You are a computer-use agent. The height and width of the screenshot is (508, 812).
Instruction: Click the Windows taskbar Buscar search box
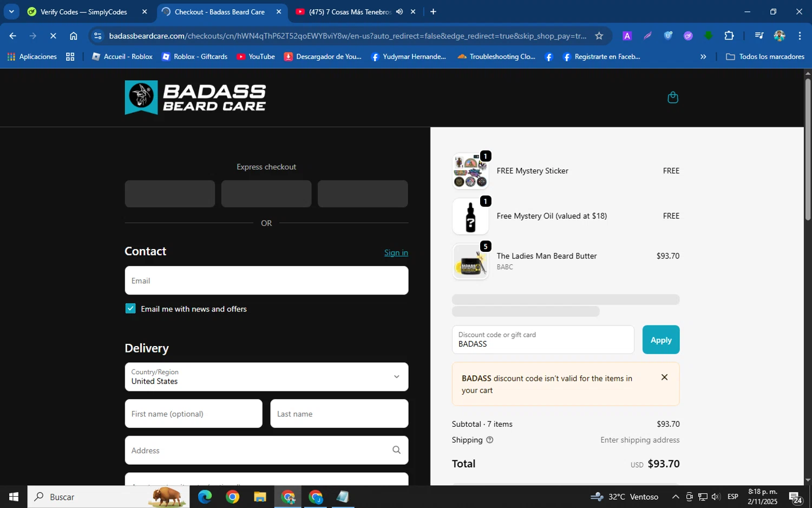[x=108, y=497]
